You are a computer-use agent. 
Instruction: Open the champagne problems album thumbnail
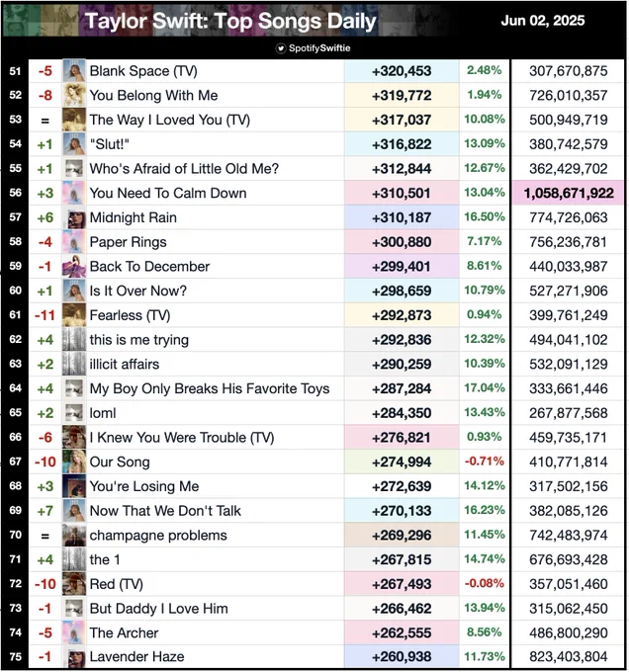click(74, 536)
